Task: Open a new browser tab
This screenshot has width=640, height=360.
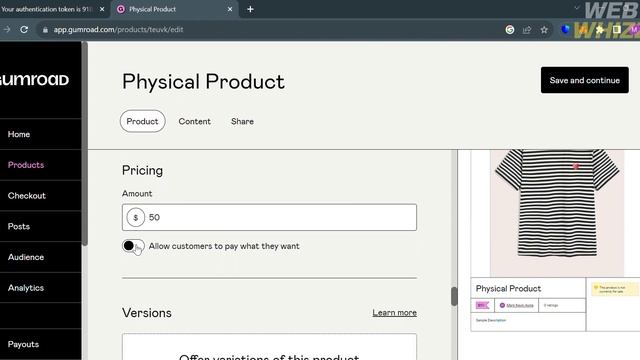Action: click(250, 9)
